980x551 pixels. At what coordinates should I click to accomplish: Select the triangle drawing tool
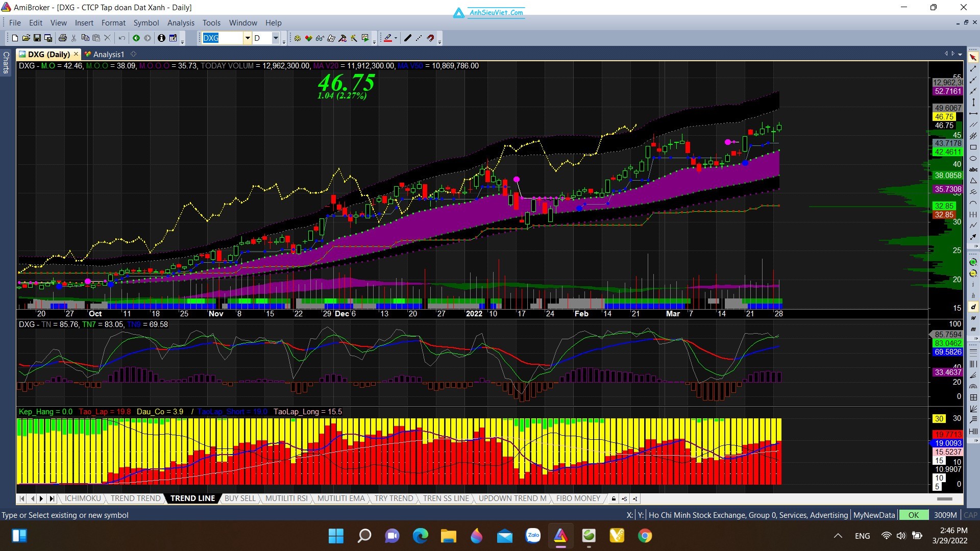(973, 181)
